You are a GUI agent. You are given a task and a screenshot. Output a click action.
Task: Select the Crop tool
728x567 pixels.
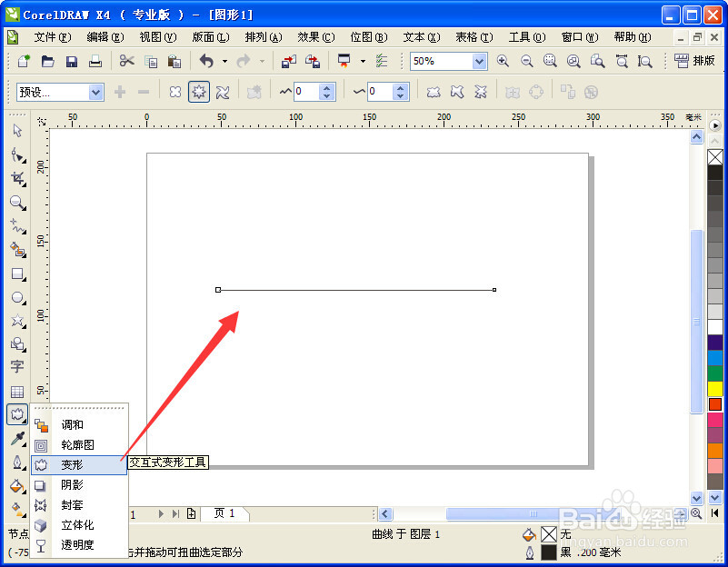pyautogui.click(x=17, y=179)
